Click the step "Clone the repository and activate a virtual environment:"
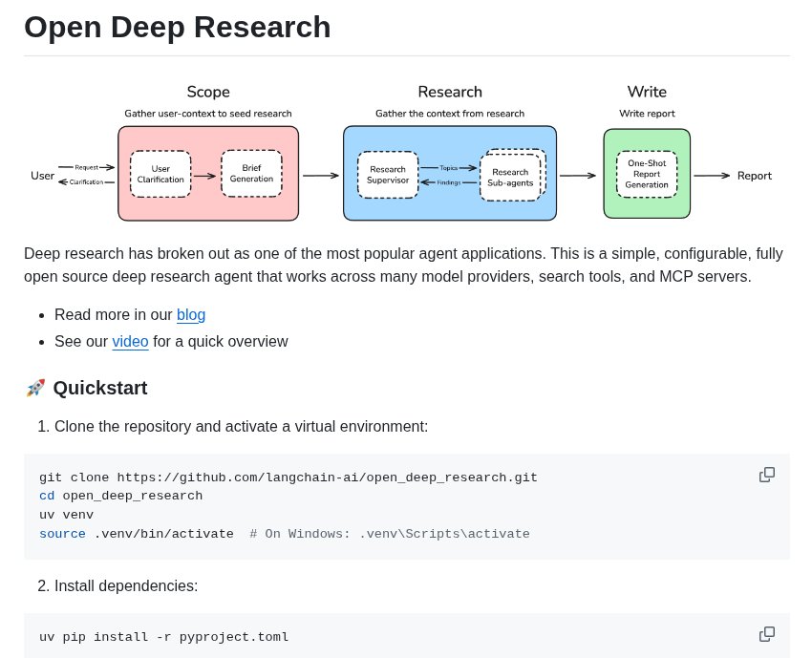 point(242,427)
